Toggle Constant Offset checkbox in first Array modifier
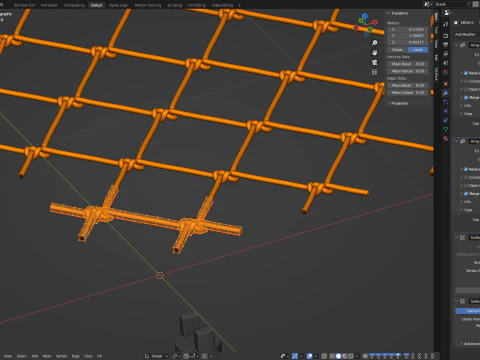480x360 pixels. pyautogui.click(x=466, y=81)
